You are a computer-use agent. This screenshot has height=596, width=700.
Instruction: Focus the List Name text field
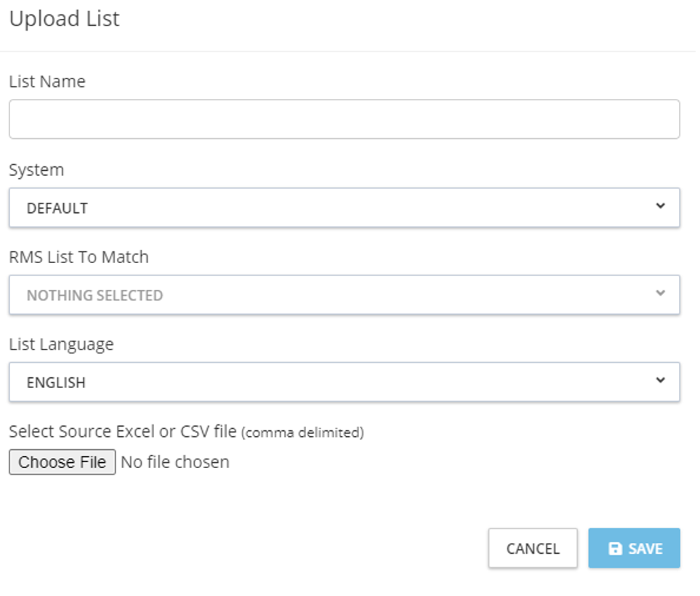(344, 119)
